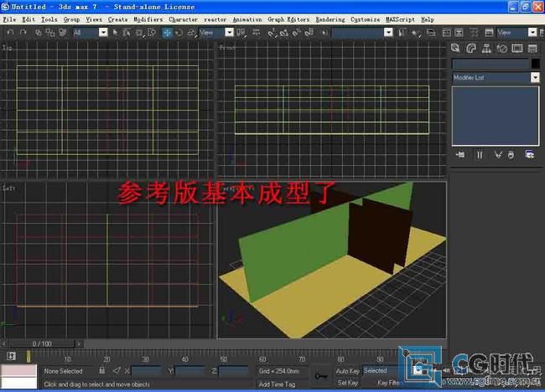This screenshot has width=545, height=392.
Task: Switch to the Create command panel tab
Action: (455, 49)
